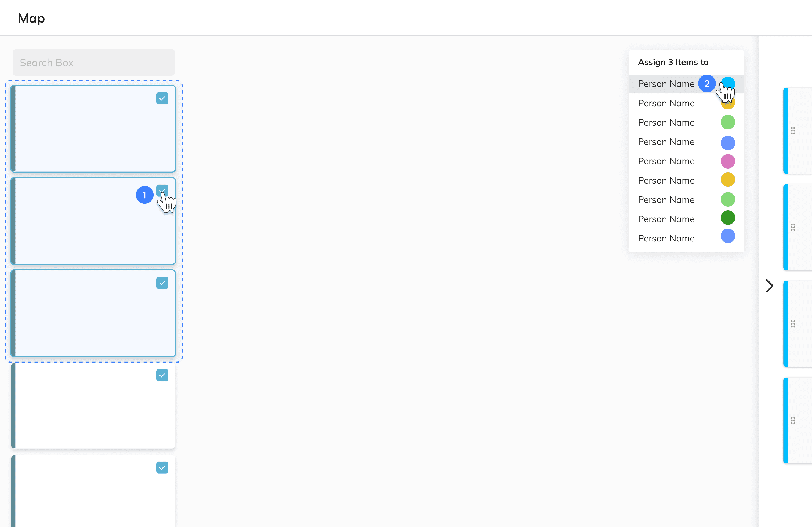The height and width of the screenshot is (527, 812).
Task: Select Person Name beside periwinkle blue dot, fourth row
Action: pyautogui.click(x=666, y=142)
